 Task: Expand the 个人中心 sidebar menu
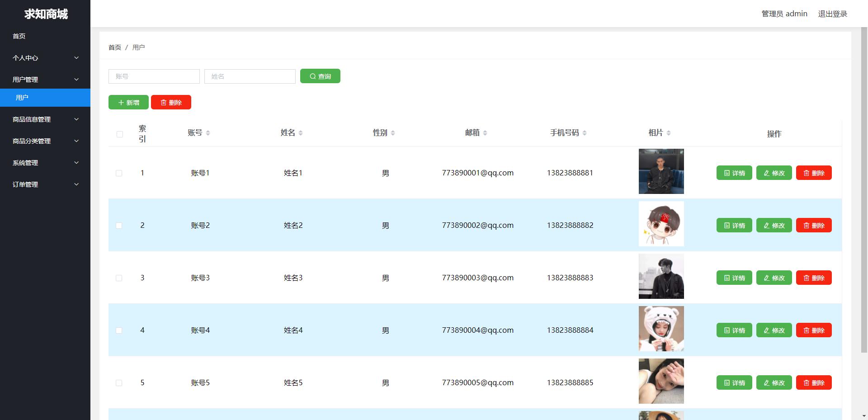pos(45,58)
